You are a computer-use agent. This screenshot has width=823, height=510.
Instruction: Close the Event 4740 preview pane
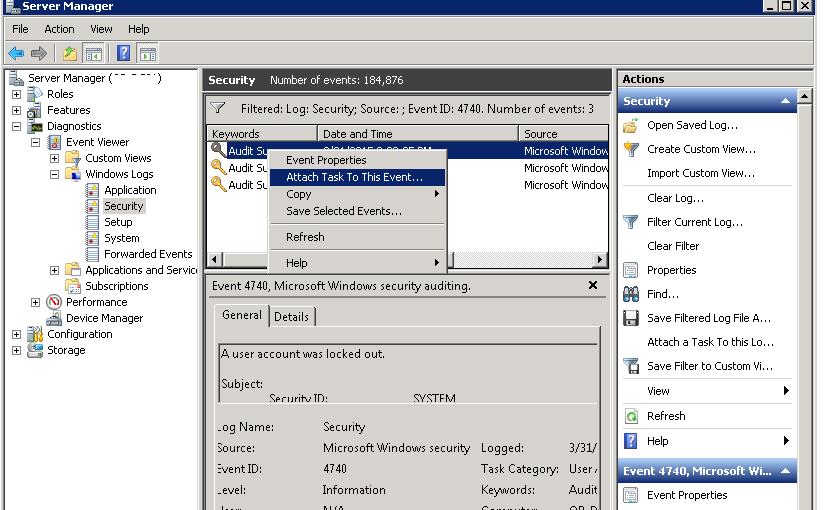[592, 286]
